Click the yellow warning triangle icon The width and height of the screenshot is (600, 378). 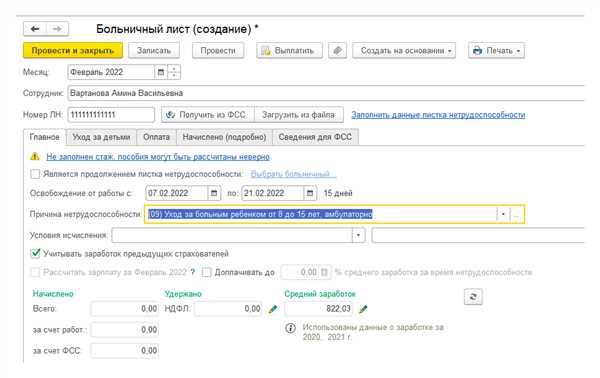(x=35, y=156)
